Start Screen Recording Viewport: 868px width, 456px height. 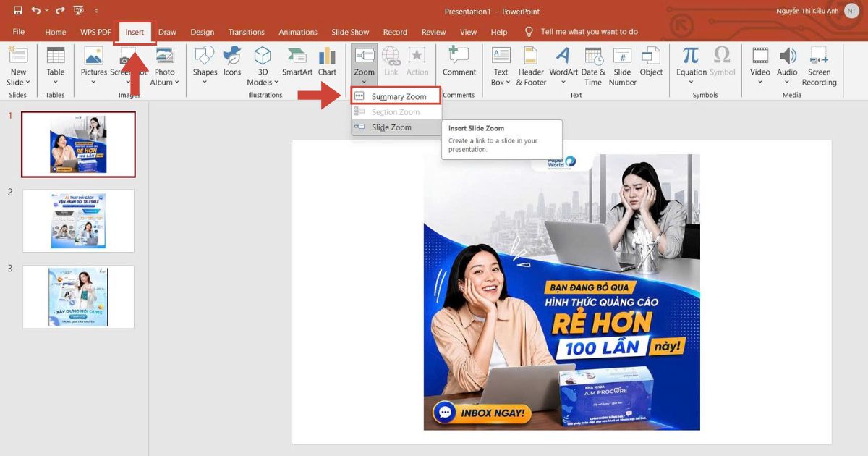click(x=819, y=66)
